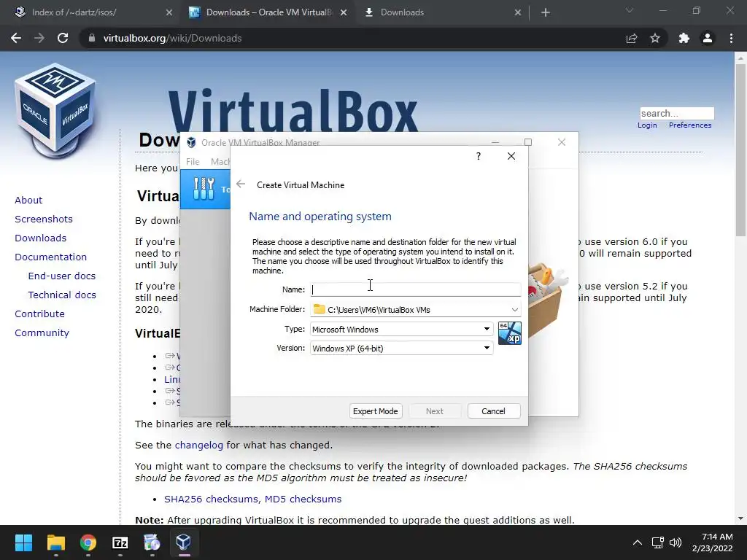Go forward in Chrome browser
Image resolution: width=747 pixels, height=560 pixels.
coord(39,38)
